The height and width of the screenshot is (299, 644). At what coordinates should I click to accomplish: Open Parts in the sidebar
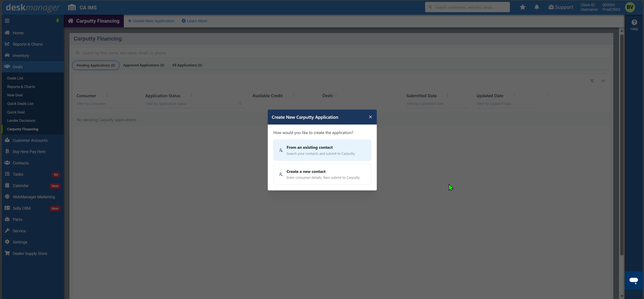click(33, 220)
